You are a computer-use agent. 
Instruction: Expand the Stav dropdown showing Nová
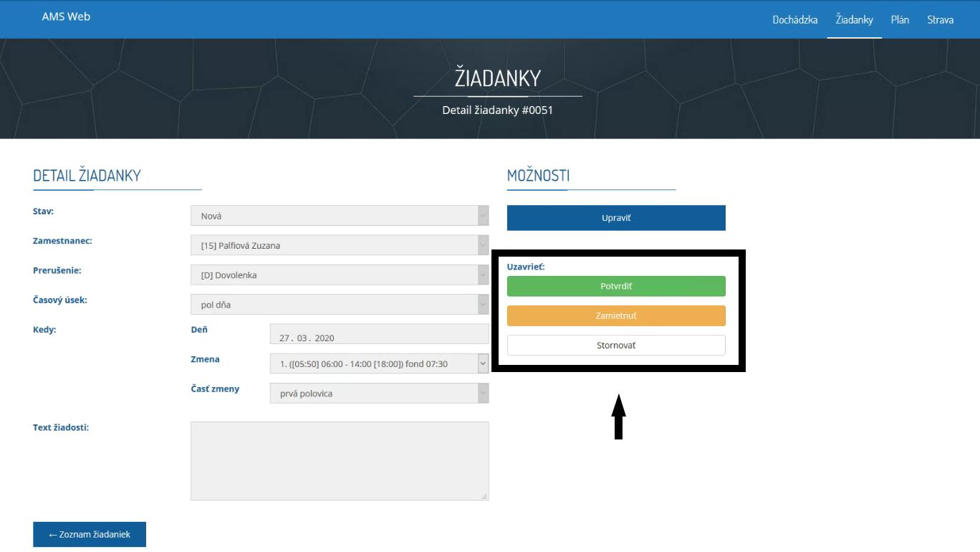[x=340, y=216]
